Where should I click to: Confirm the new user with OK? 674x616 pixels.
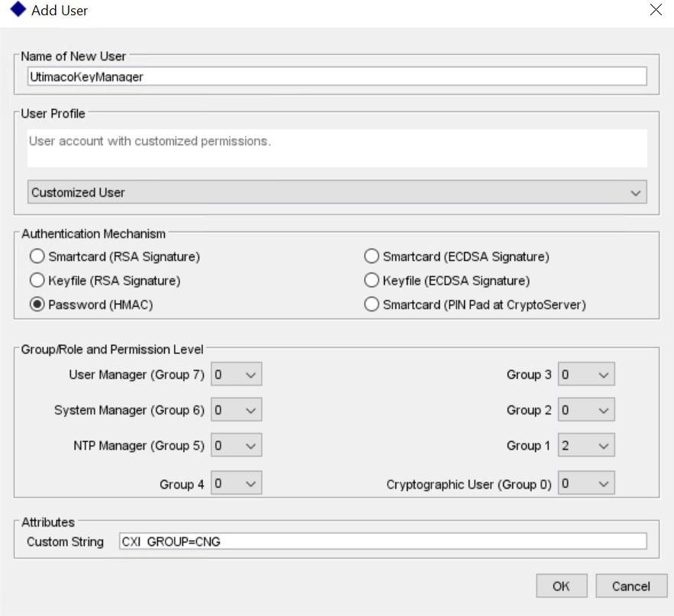click(x=561, y=586)
